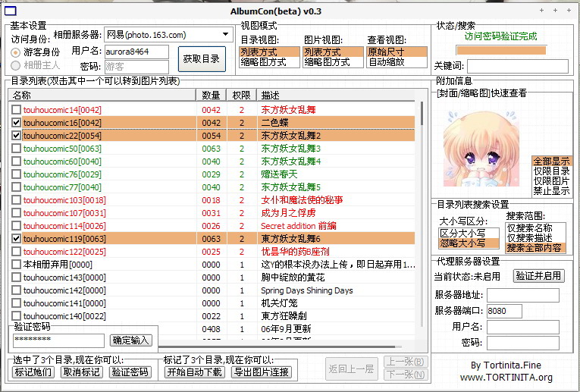The height and width of the screenshot is (392, 580).
Task: Click the 服务器地址 input field
Action: pyautogui.click(x=522, y=295)
